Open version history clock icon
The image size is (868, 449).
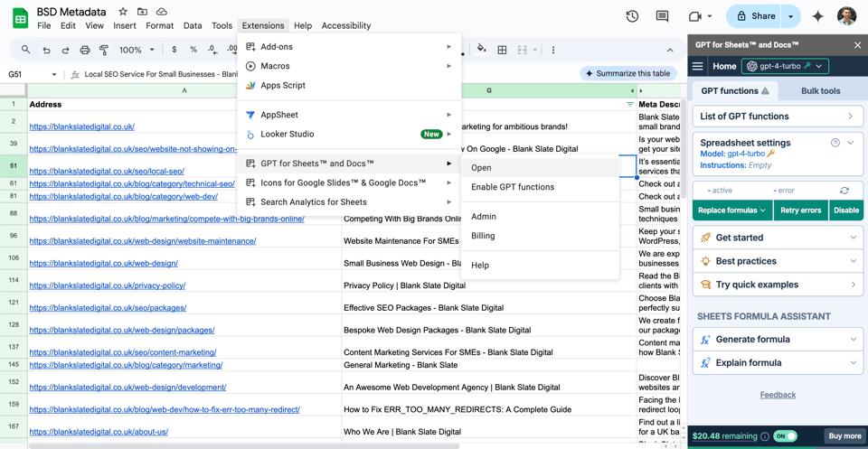632,16
